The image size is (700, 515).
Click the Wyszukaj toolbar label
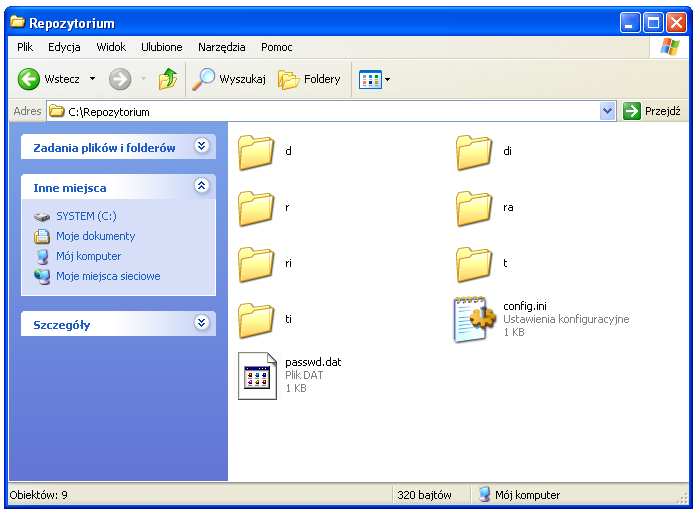(x=242, y=79)
